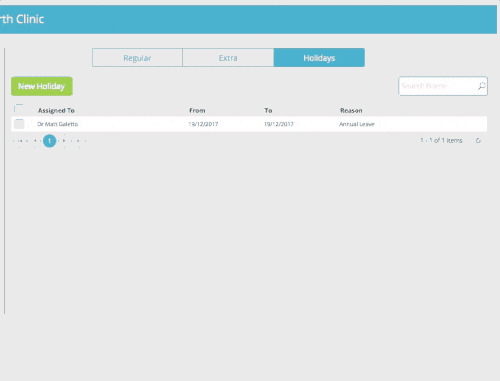The width and height of the screenshot is (500, 381).
Task: Sort by the From column header
Action: [197, 110]
